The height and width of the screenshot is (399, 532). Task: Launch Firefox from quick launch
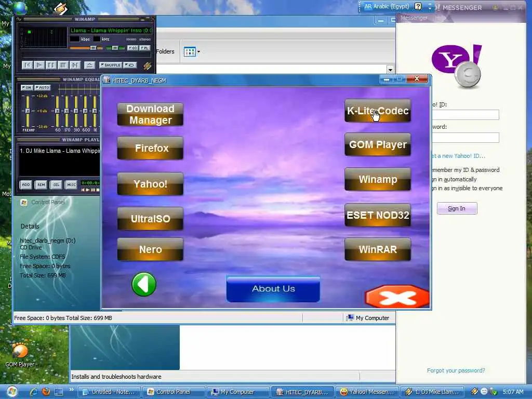[46, 392]
